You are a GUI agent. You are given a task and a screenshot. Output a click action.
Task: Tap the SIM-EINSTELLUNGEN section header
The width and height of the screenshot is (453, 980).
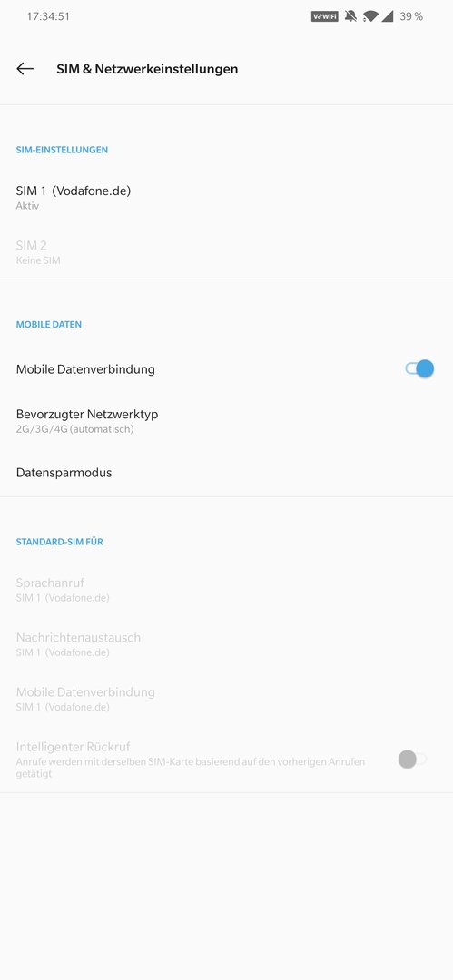tap(62, 150)
